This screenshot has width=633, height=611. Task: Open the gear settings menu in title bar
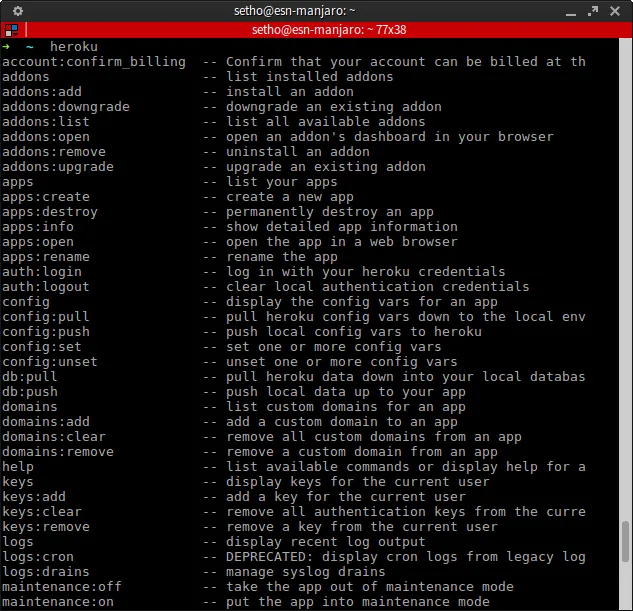point(18,11)
